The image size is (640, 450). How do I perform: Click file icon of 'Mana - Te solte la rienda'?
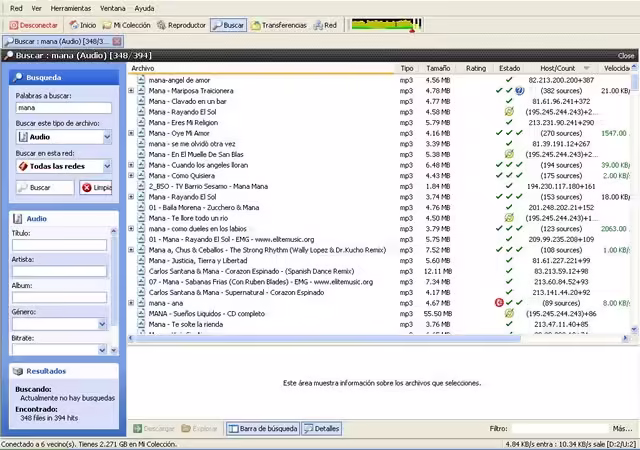141,324
